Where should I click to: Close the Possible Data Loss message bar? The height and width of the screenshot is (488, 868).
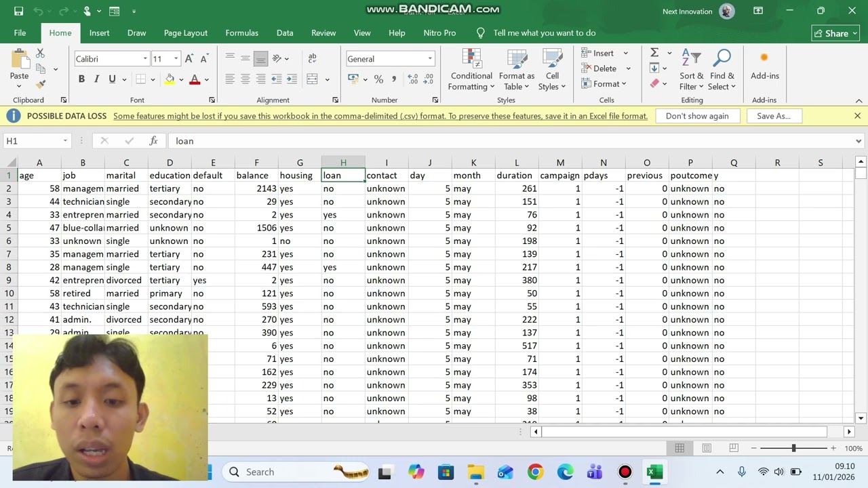tap(857, 116)
